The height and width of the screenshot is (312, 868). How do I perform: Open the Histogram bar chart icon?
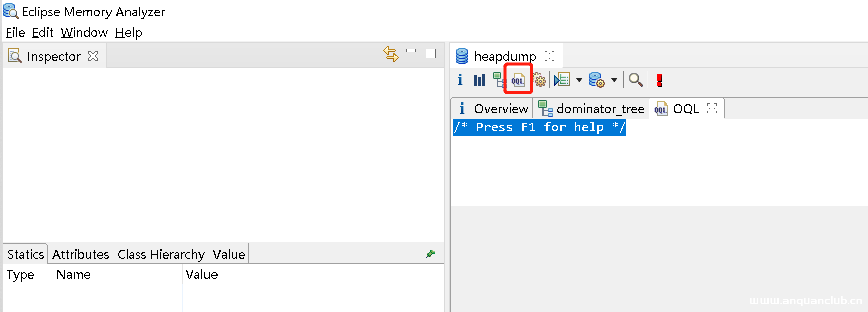coord(479,80)
